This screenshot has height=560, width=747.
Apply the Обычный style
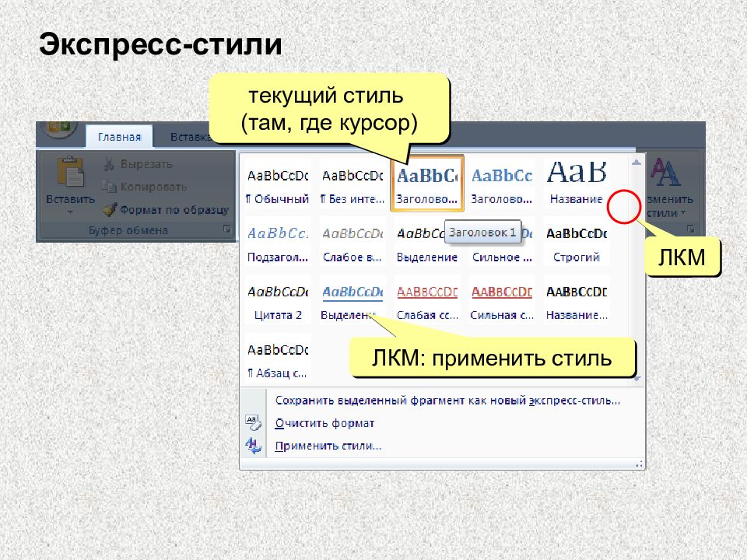(278, 186)
